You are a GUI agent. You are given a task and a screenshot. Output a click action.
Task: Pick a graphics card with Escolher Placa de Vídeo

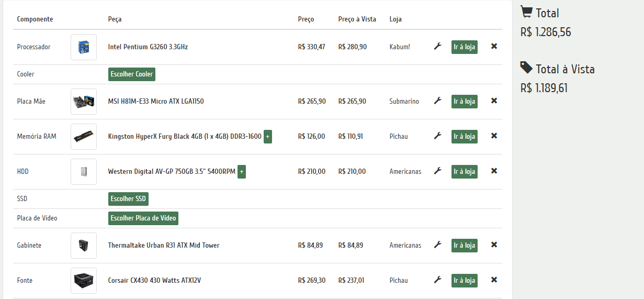143,218
